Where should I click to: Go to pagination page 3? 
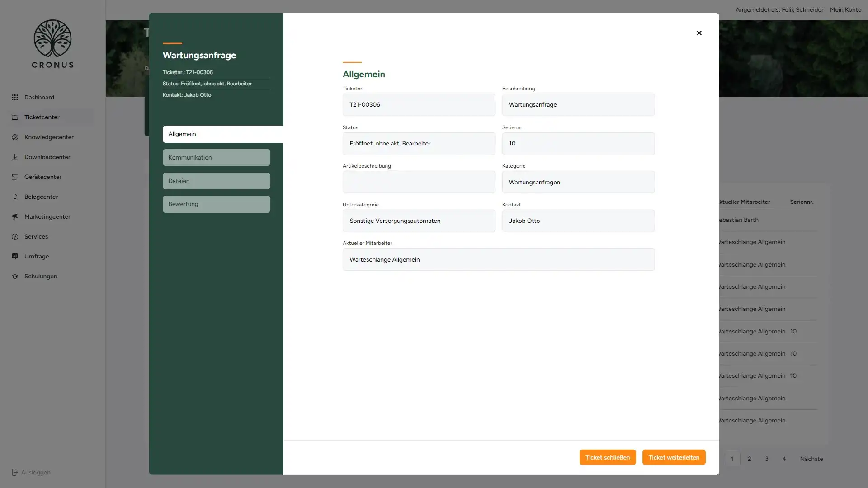tap(767, 459)
